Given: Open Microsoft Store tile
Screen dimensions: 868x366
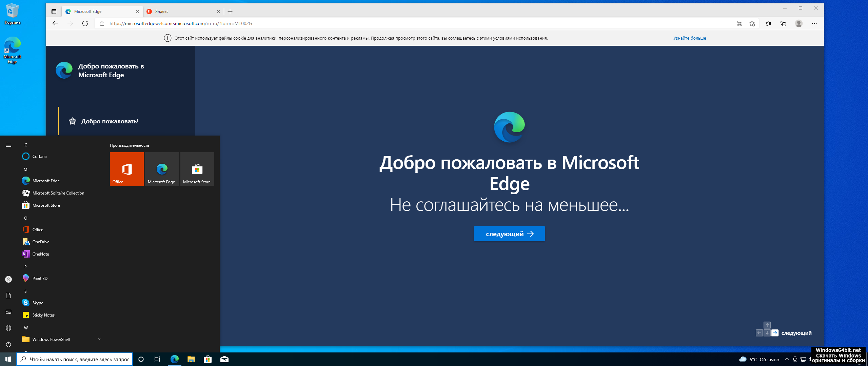Looking at the screenshot, I should click(x=197, y=169).
